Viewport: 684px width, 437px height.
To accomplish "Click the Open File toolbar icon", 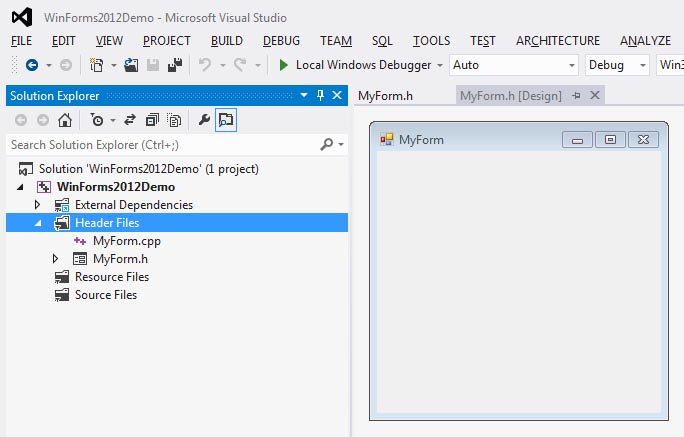I will 131,65.
